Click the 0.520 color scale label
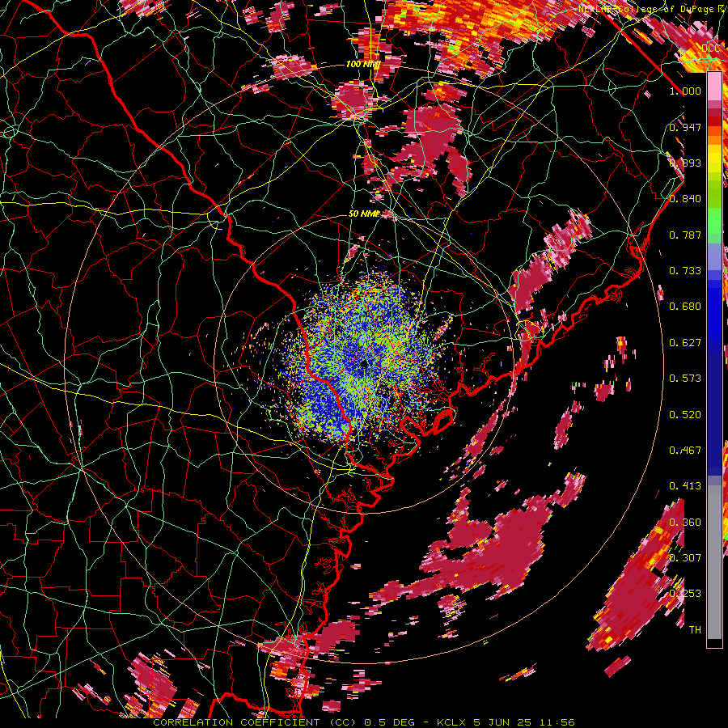The height and width of the screenshot is (728, 728). pyautogui.click(x=685, y=415)
